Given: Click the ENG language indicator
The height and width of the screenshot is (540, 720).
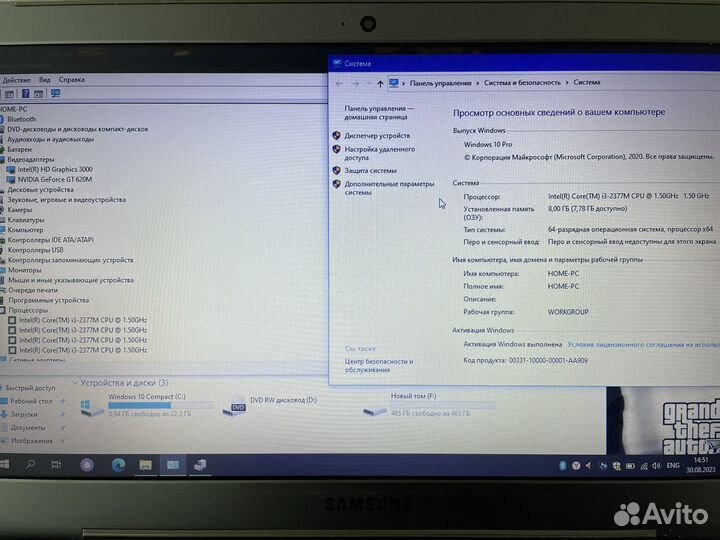Looking at the screenshot, I should (673, 466).
